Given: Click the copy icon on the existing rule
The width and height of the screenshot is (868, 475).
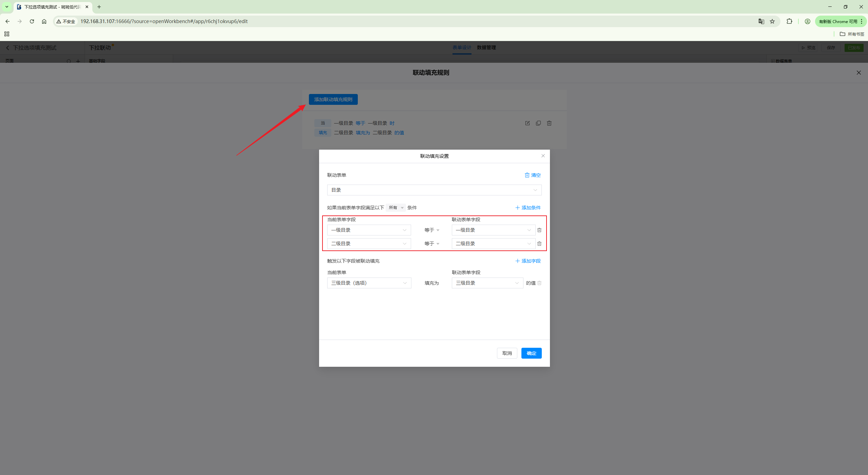Looking at the screenshot, I should tap(538, 123).
